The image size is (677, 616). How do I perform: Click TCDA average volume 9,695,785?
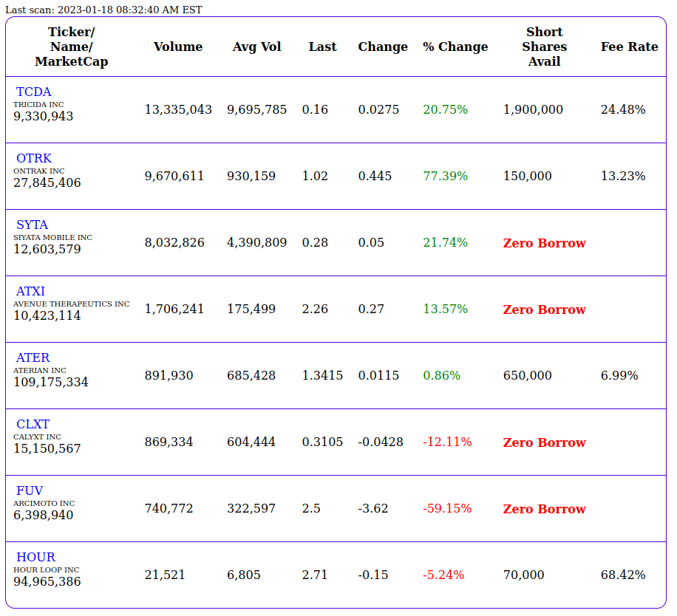tap(257, 109)
